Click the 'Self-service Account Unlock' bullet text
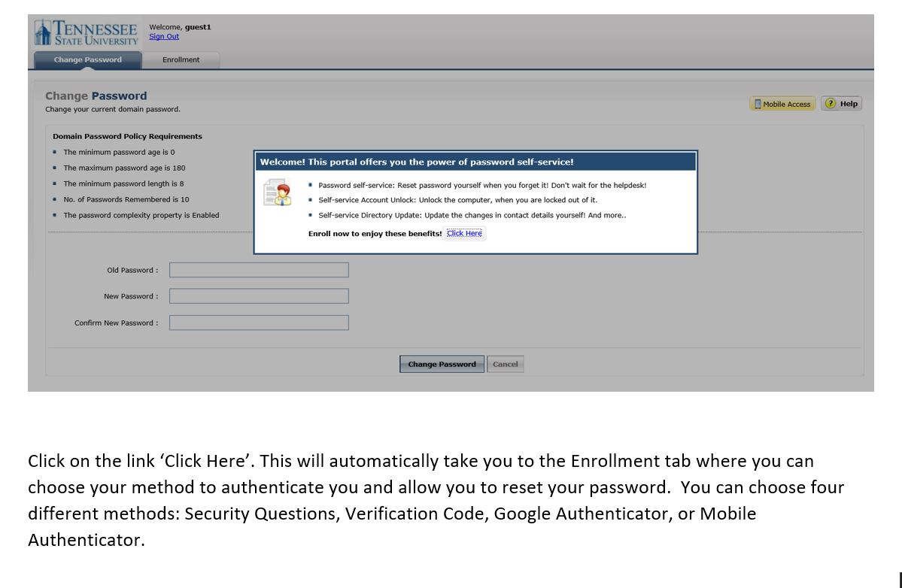 coord(458,200)
